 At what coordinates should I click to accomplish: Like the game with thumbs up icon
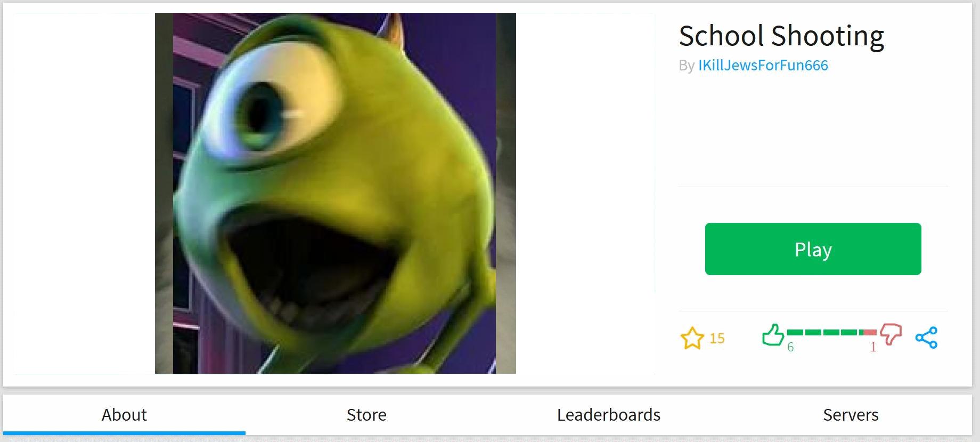click(x=773, y=334)
